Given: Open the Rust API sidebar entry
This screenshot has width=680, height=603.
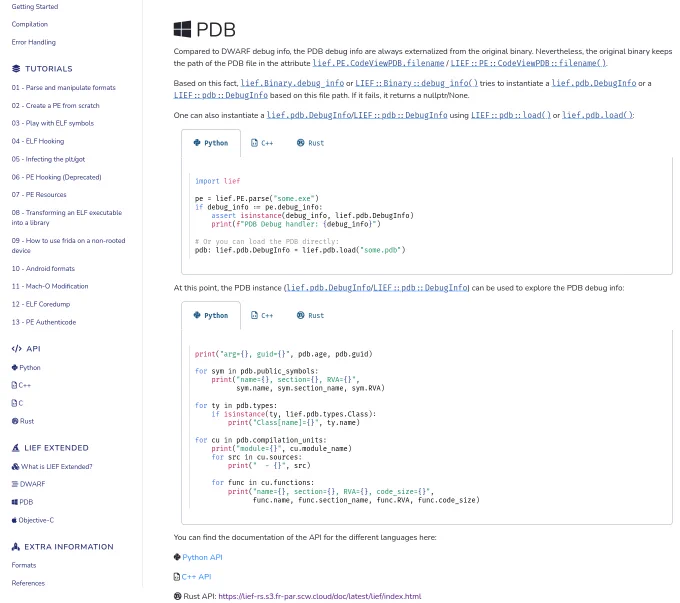Looking at the screenshot, I should (27, 421).
